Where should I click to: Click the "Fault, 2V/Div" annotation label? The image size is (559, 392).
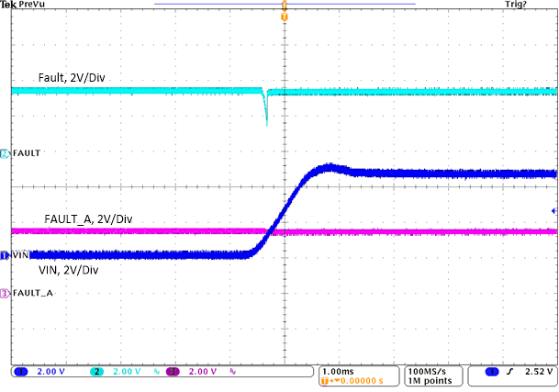coord(72,77)
